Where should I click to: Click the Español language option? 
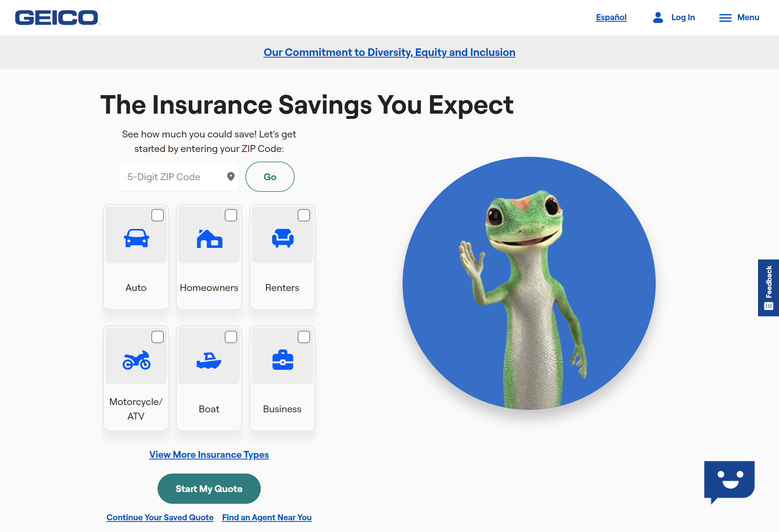[x=611, y=17]
